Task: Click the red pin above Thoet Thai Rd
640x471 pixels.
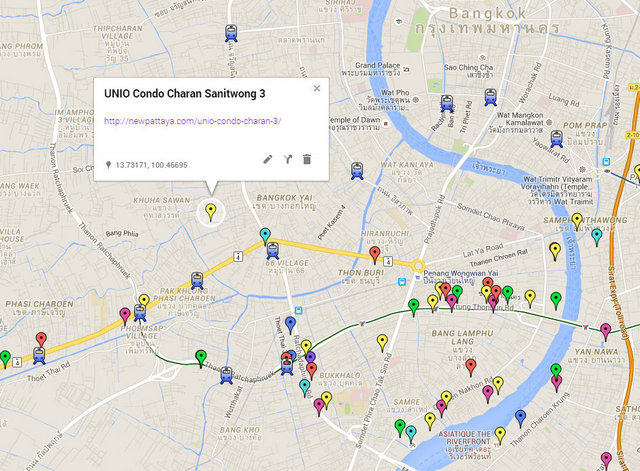Action: 41,340
